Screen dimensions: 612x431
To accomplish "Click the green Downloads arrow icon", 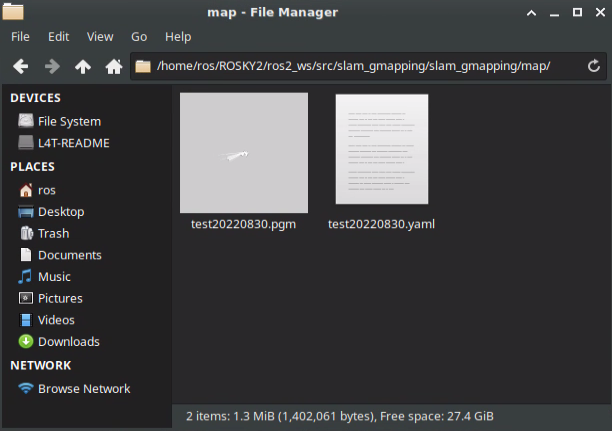I will coord(26,342).
